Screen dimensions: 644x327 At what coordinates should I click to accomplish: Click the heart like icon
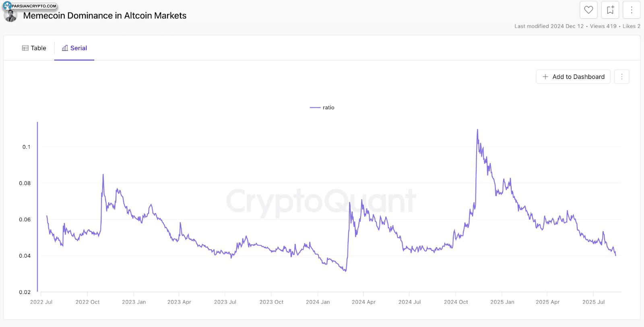coord(588,10)
